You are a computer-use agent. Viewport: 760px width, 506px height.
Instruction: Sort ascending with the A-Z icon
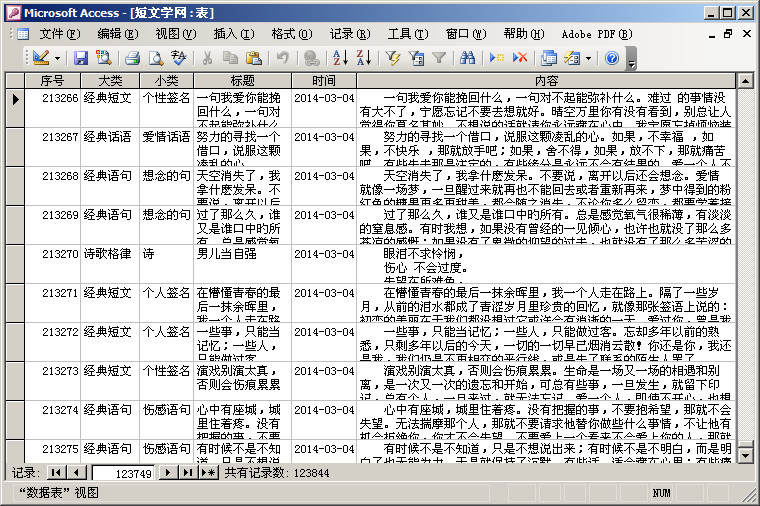coord(340,58)
